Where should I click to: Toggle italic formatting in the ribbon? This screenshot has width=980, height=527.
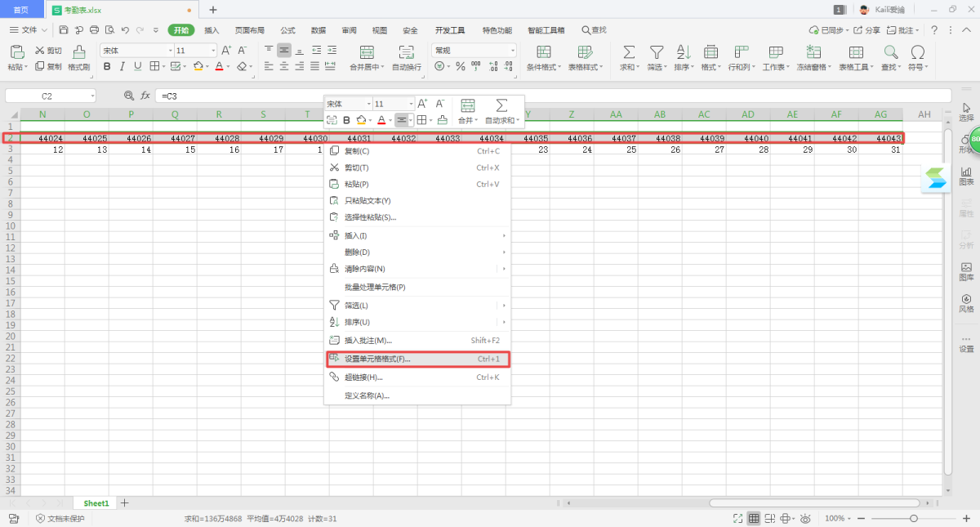(x=122, y=66)
